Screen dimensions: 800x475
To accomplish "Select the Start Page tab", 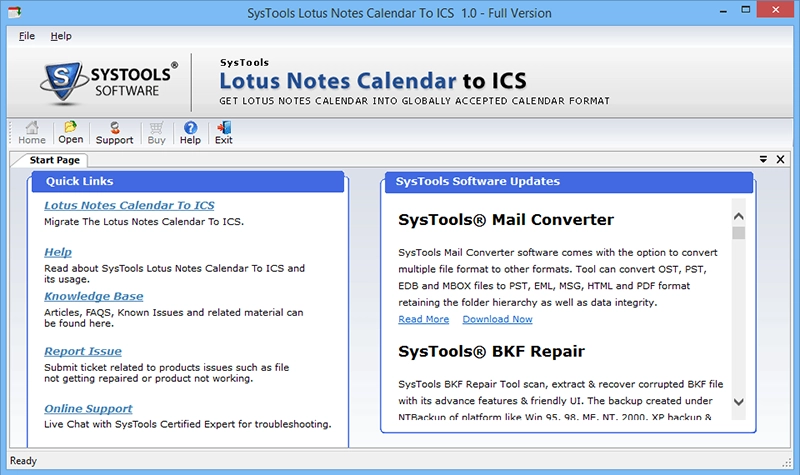I will (x=54, y=160).
